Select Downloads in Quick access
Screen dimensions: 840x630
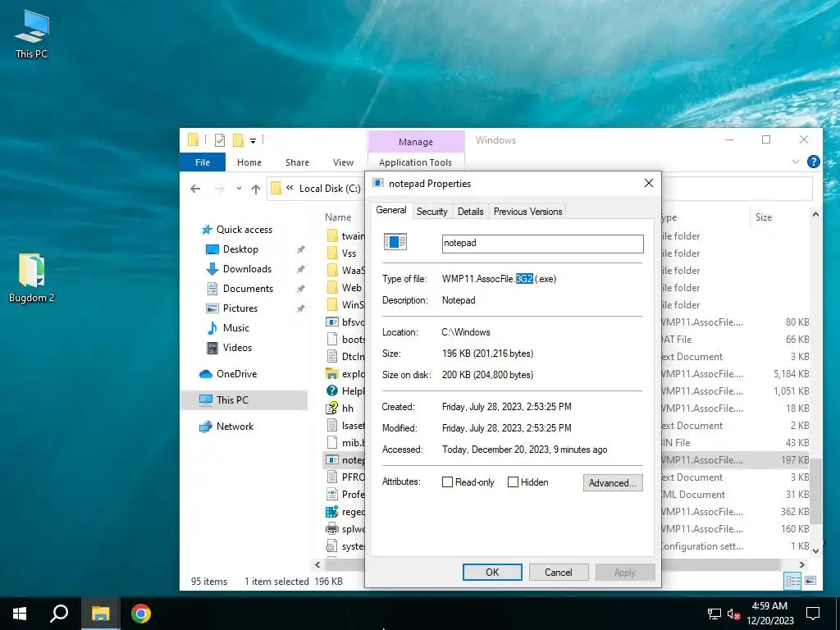click(247, 269)
